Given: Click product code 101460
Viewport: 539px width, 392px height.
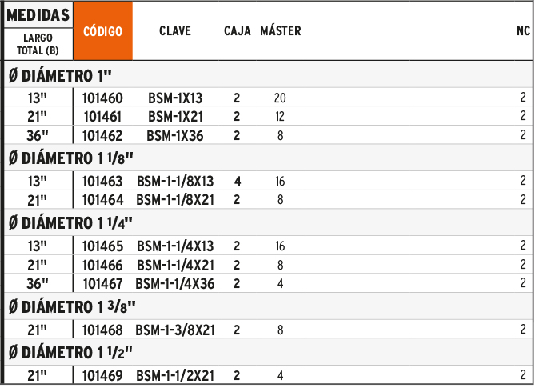Looking at the screenshot, I should point(102,98).
